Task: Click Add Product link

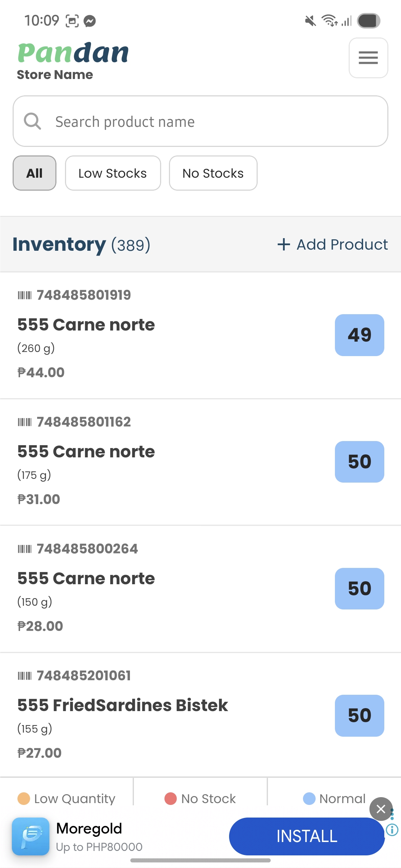Action: coord(342,244)
